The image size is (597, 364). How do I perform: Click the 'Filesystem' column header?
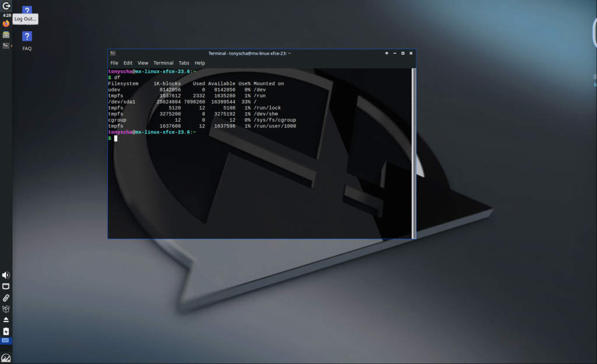pos(124,84)
